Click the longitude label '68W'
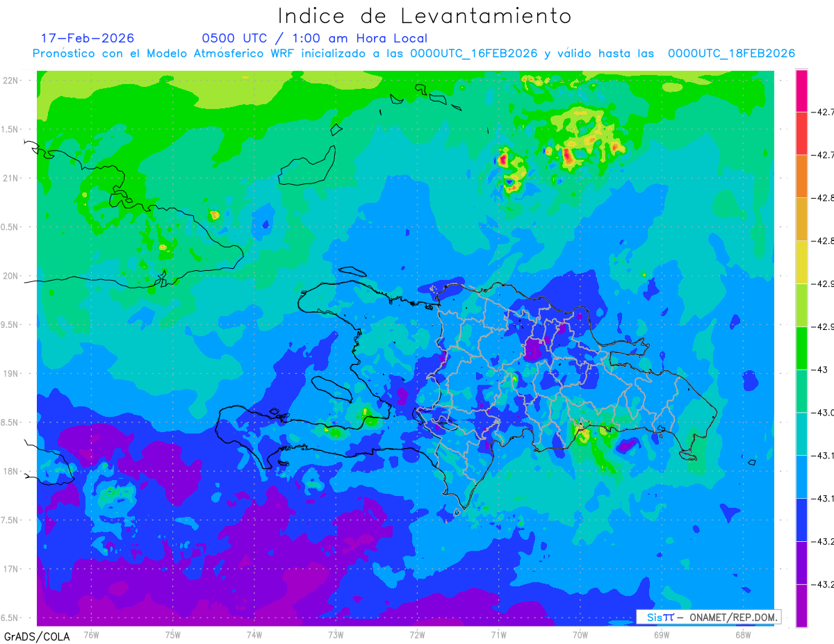Image resolution: width=834 pixels, height=644 pixels. pyautogui.click(x=743, y=634)
